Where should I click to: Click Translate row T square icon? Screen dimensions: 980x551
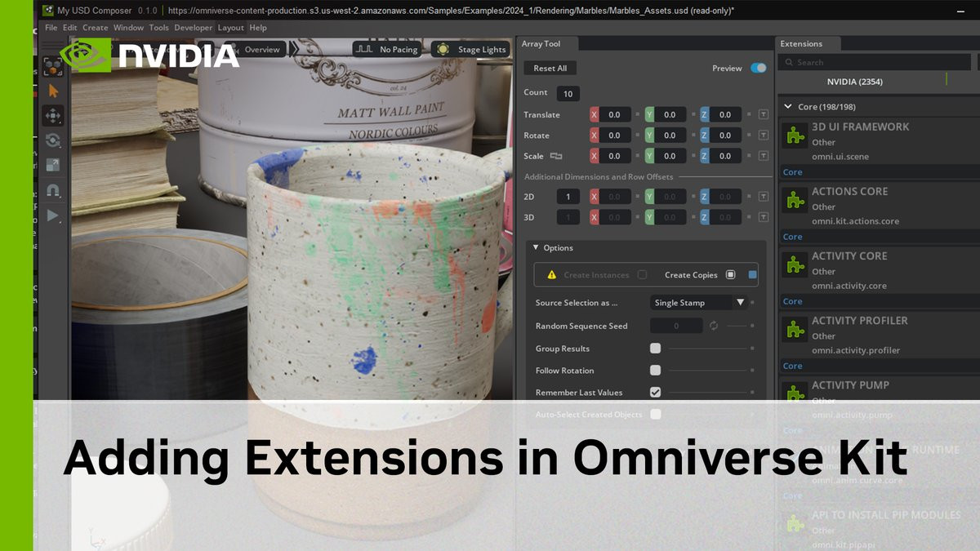[x=763, y=115]
